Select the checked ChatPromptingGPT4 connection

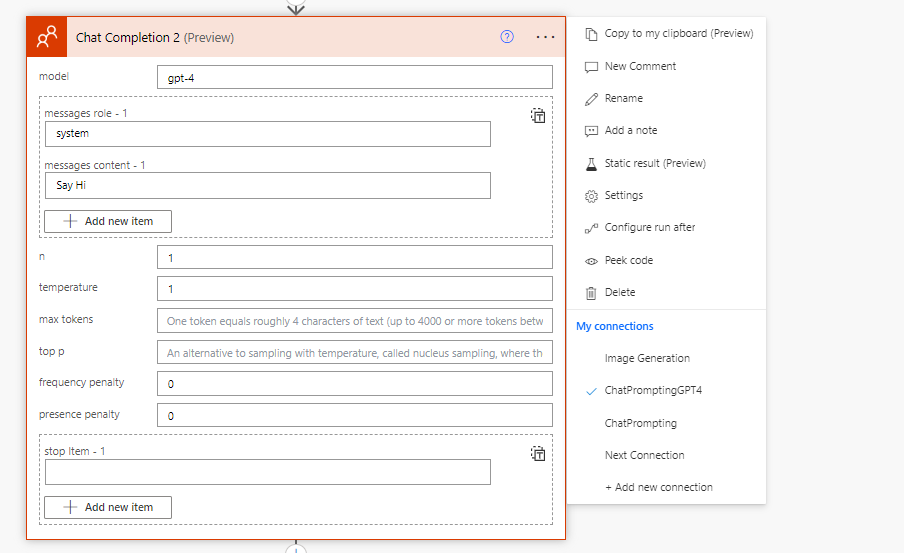click(x=652, y=390)
